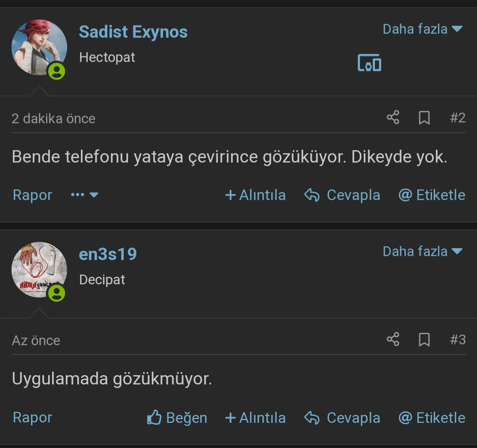The width and height of the screenshot is (477, 448).
Task: Click the permalink #3 on the second post
Action: tap(458, 340)
